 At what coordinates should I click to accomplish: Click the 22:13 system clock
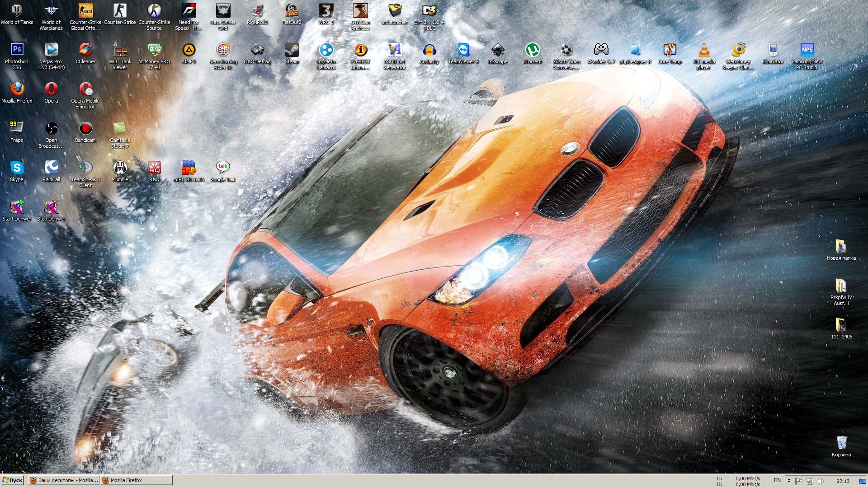coord(843,481)
